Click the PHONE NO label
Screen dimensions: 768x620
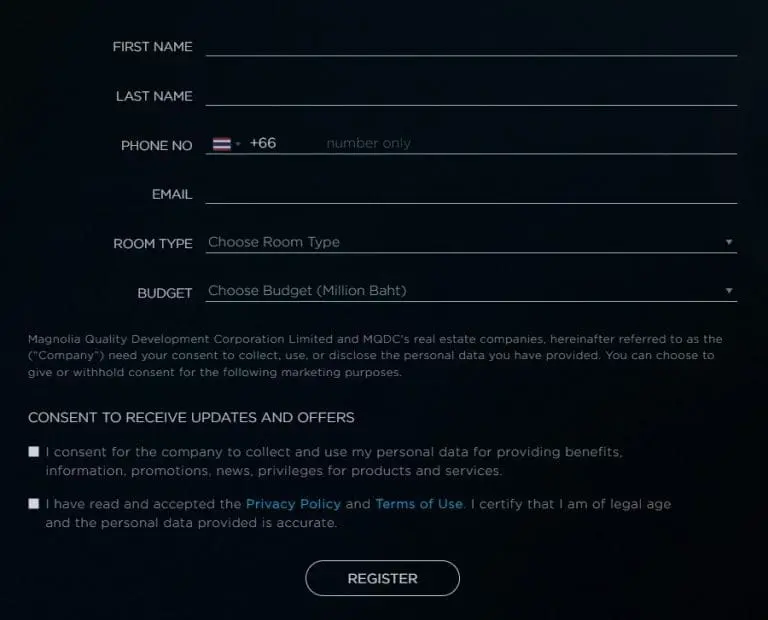pos(156,145)
